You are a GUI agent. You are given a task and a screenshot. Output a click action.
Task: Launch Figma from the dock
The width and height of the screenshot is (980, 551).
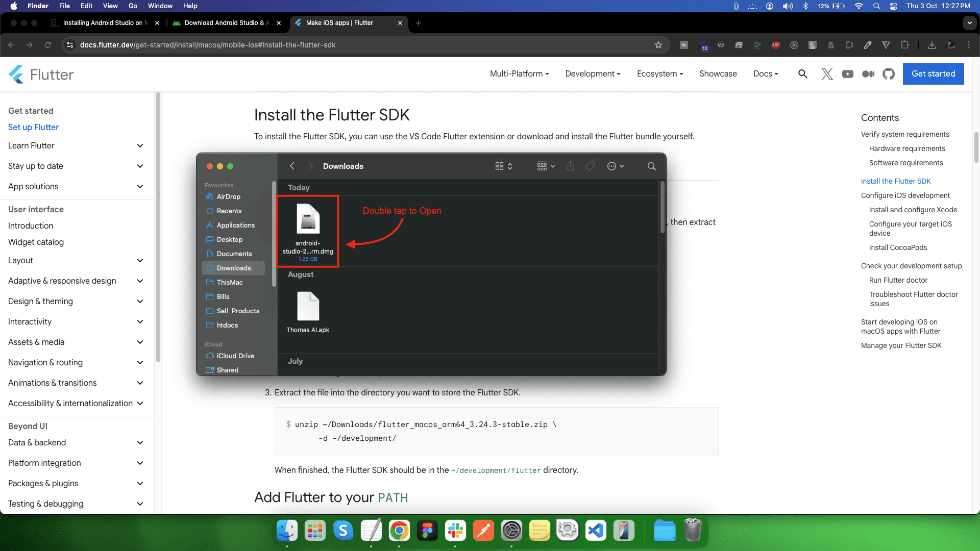(x=427, y=531)
